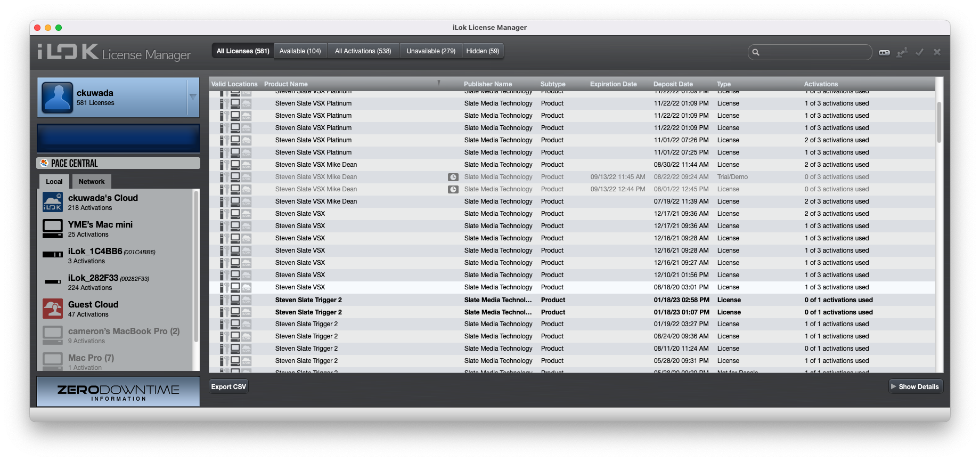
Task: Click the redeem activation code icon
Action: click(x=884, y=52)
